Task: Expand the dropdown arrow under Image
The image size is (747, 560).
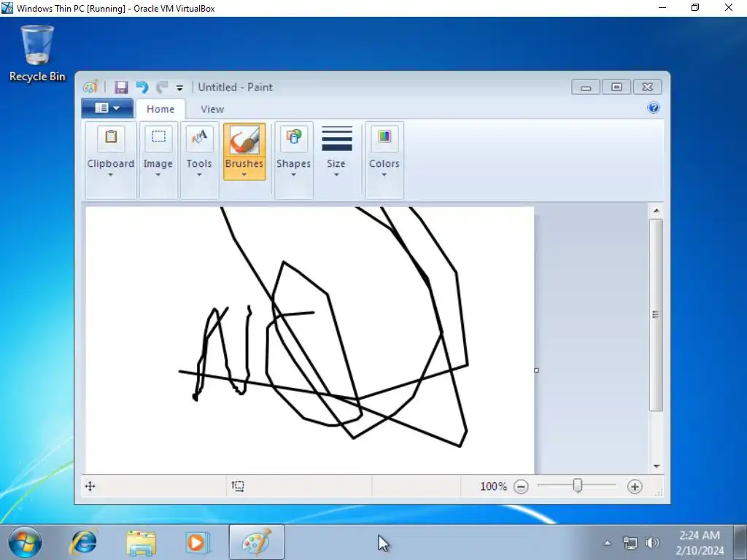Action: (x=158, y=175)
